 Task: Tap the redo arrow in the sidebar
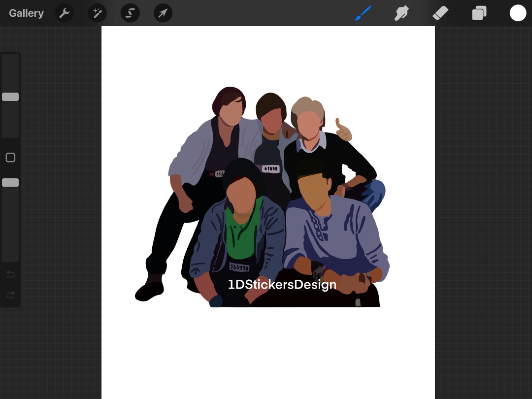(10, 295)
